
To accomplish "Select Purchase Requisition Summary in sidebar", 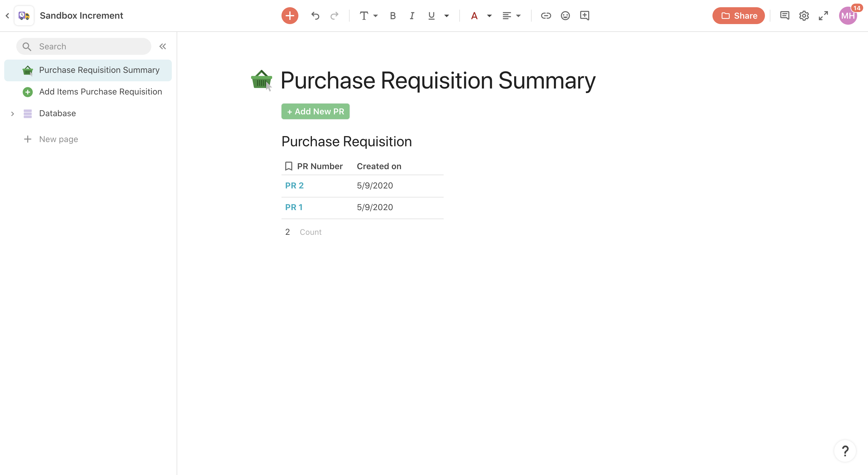I will coord(99,70).
